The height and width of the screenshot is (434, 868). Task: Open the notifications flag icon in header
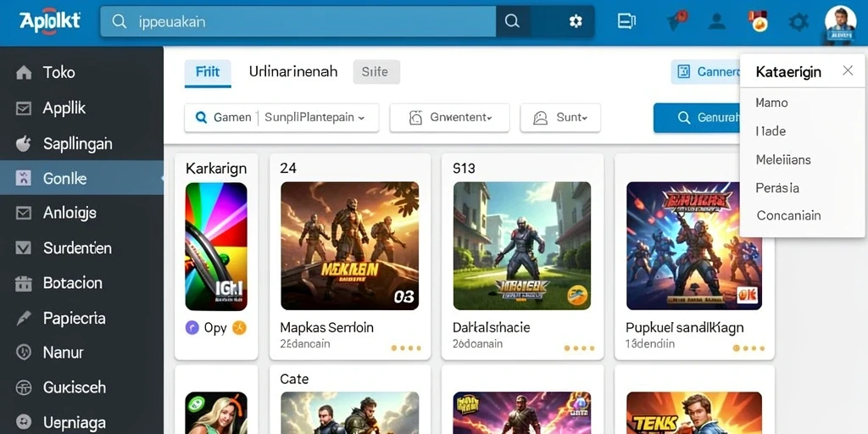(x=676, y=20)
